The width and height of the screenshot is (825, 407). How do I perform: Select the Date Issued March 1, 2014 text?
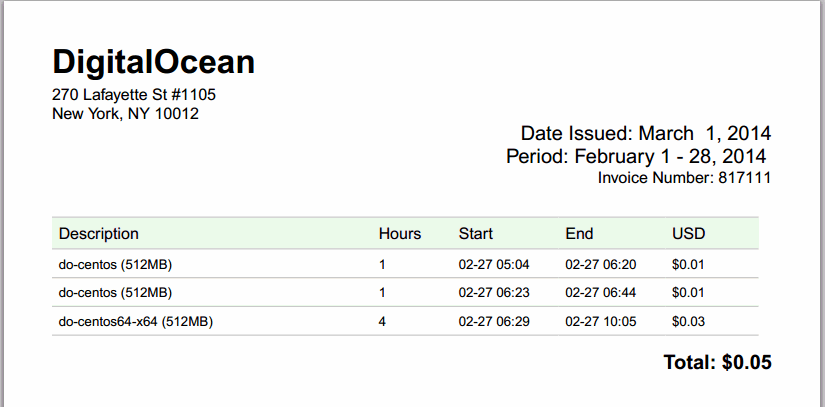[645, 133]
